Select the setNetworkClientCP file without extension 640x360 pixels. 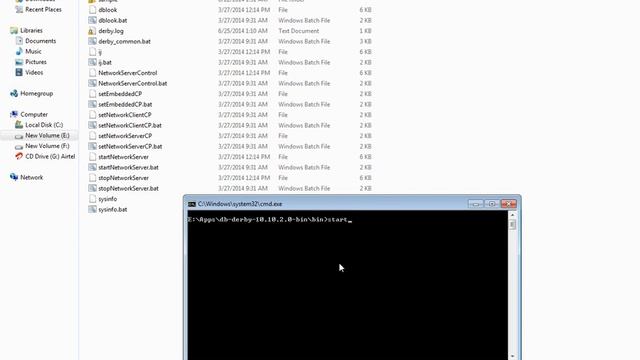point(125,115)
